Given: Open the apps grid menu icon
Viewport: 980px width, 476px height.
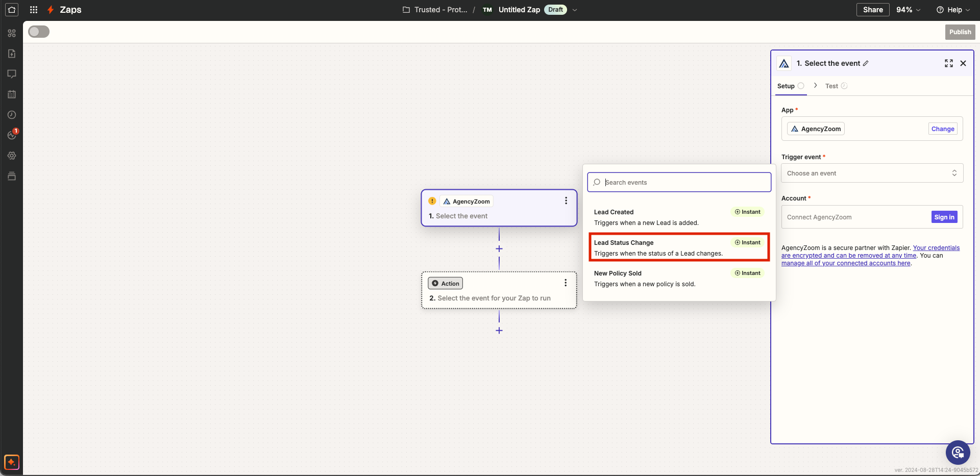Looking at the screenshot, I should click(34, 10).
